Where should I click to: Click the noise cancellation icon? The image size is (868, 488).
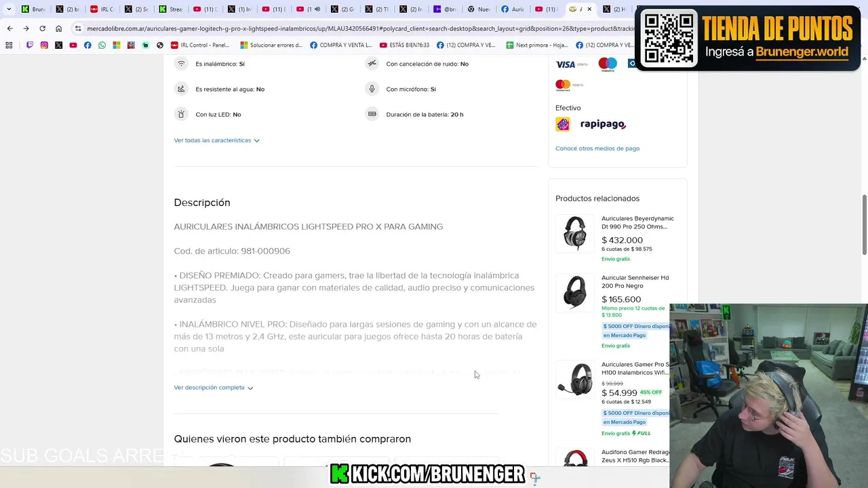click(x=372, y=64)
